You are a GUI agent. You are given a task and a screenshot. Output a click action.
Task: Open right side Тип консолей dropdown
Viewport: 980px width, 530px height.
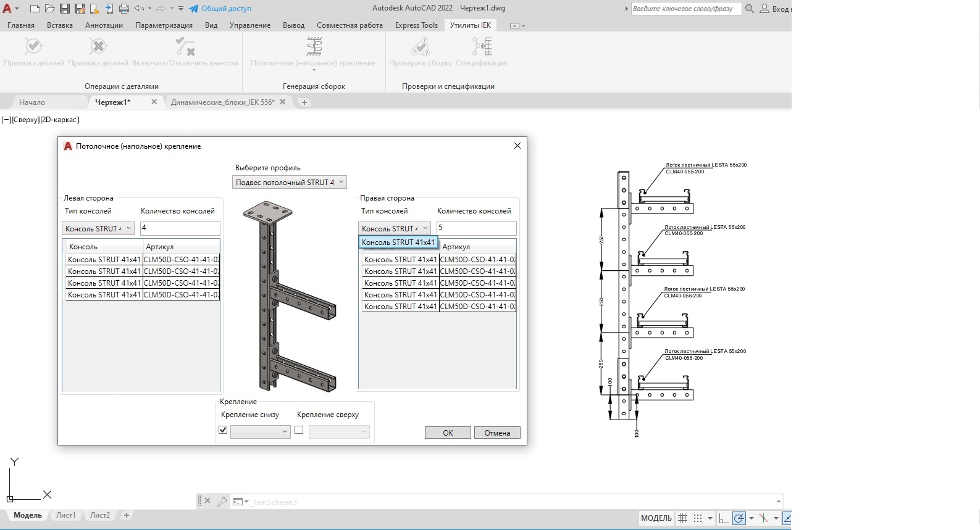394,228
